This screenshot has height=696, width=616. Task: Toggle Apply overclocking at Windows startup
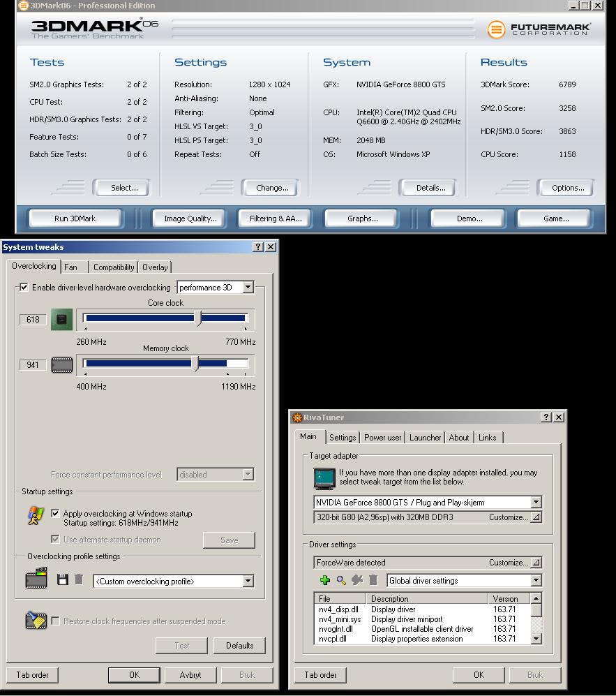[55, 513]
